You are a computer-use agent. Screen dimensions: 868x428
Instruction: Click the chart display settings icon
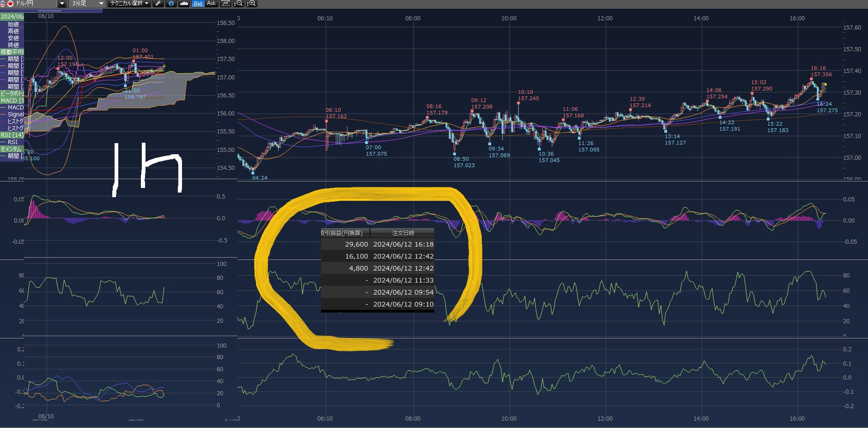coord(225,3)
